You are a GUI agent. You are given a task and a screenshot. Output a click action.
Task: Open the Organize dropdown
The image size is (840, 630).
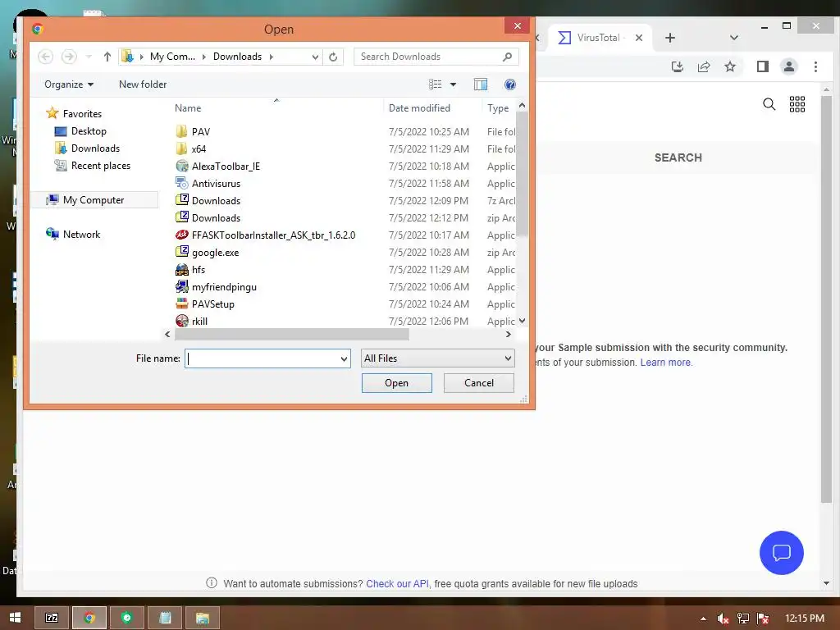pyautogui.click(x=69, y=84)
